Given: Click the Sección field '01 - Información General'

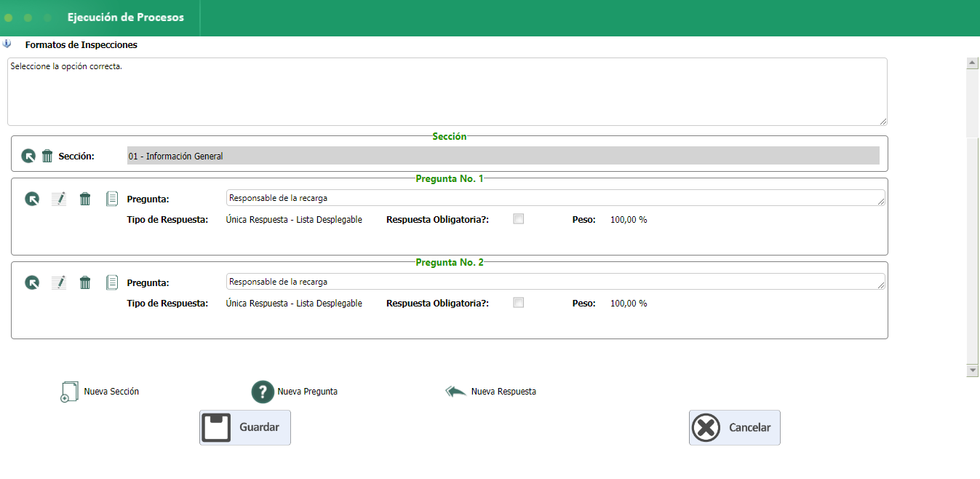Looking at the screenshot, I should [x=503, y=156].
